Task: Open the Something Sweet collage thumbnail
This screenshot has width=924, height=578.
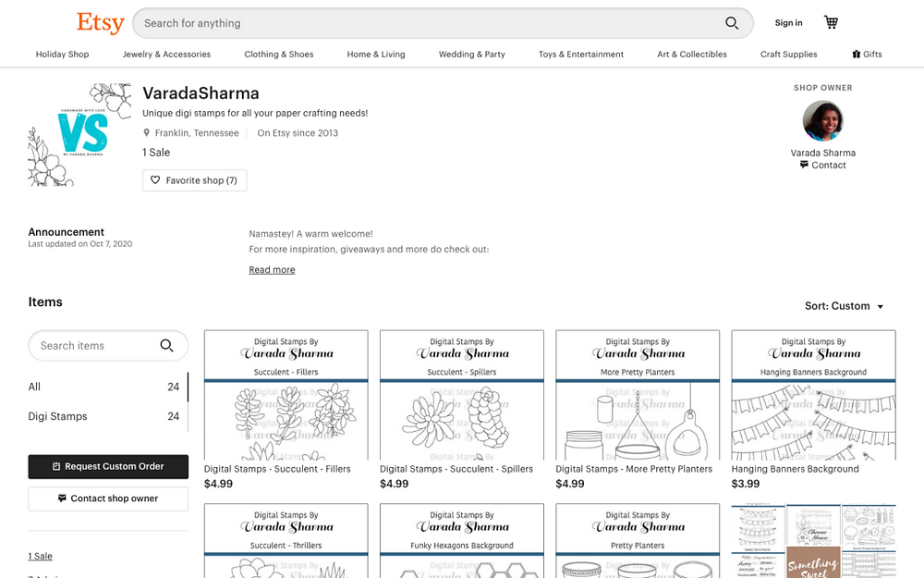Action: [x=813, y=541]
